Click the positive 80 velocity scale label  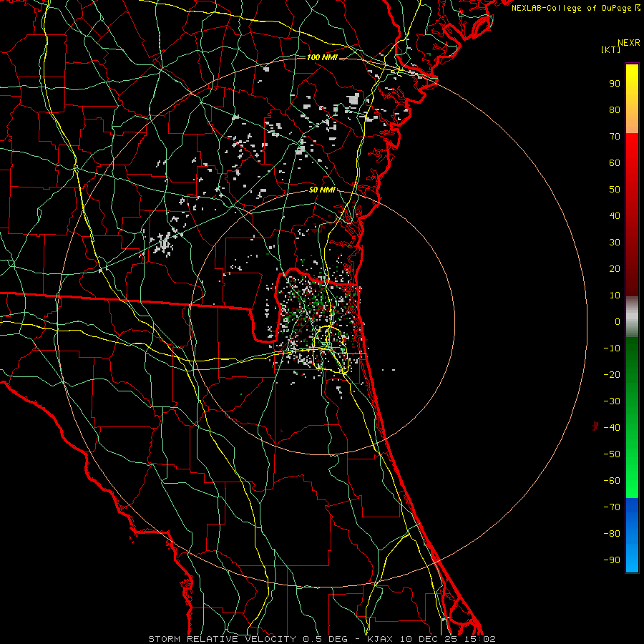point(615,109)
